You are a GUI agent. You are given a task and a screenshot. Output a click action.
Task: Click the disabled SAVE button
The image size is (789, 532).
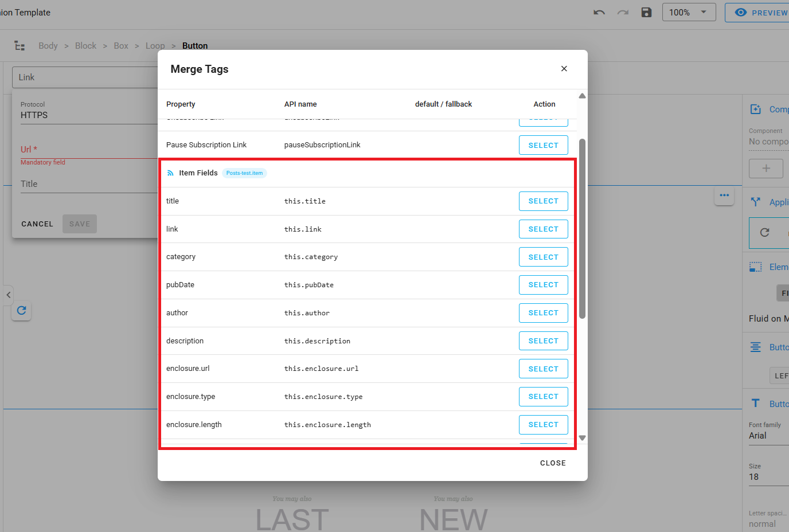coord(80,224)
